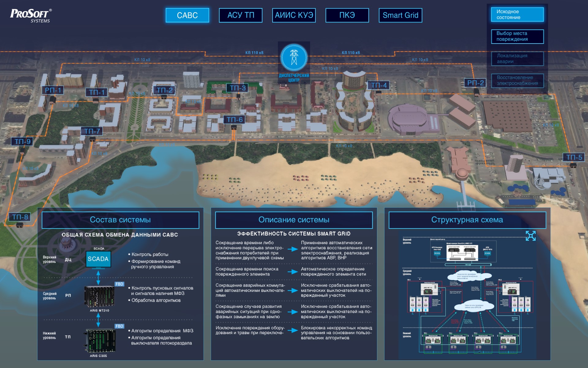The image size is (588, 368).
Task: Select the ТП-5 substation marker
Action: point(574,157)
